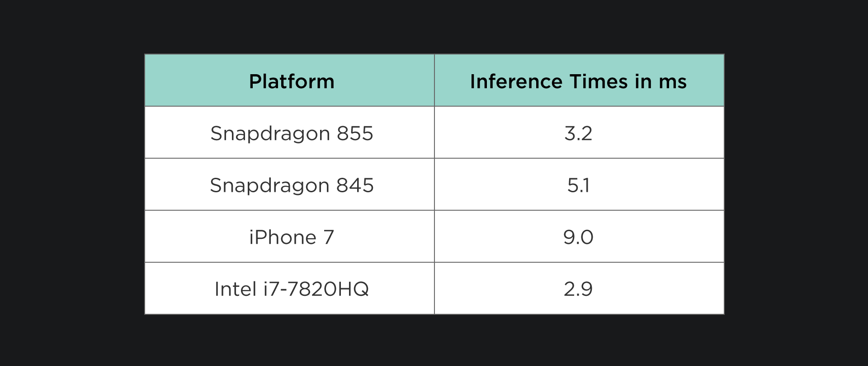Select the 2.9 inference time value
The width and height of the screenshot is (868, 366).
(x=578, y=289)
